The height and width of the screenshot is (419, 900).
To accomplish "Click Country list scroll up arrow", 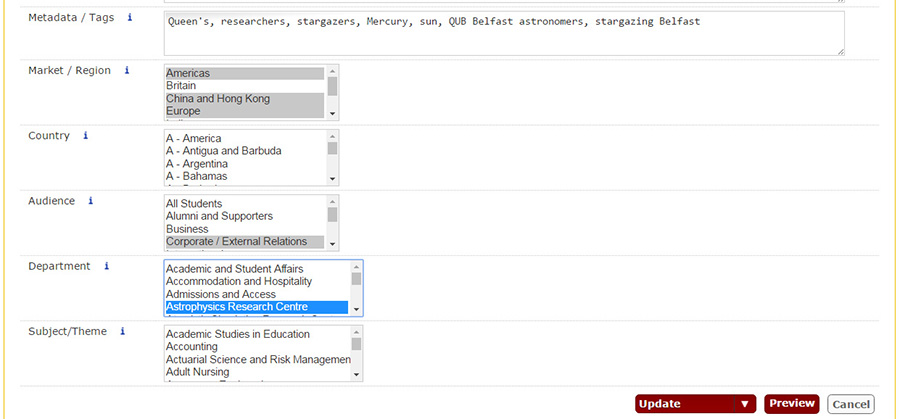I will point(332,136).
